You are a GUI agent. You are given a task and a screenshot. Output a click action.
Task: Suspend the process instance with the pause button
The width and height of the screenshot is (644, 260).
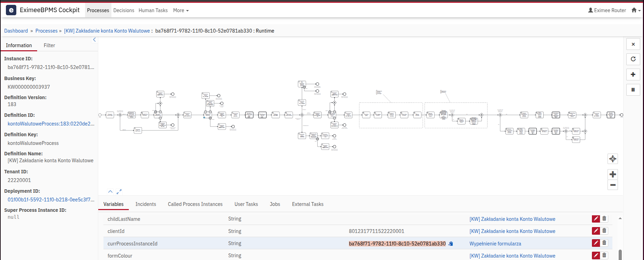633,90
